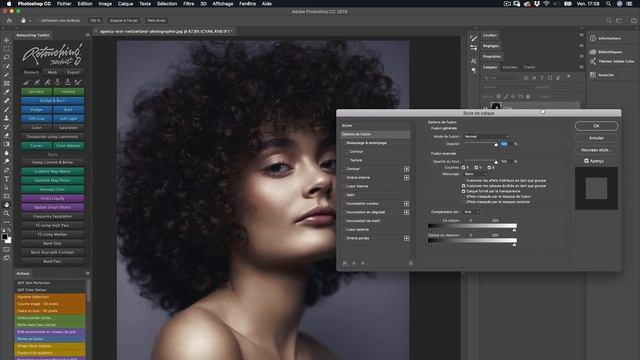Open the Fenêtre menu

point(247,4)
